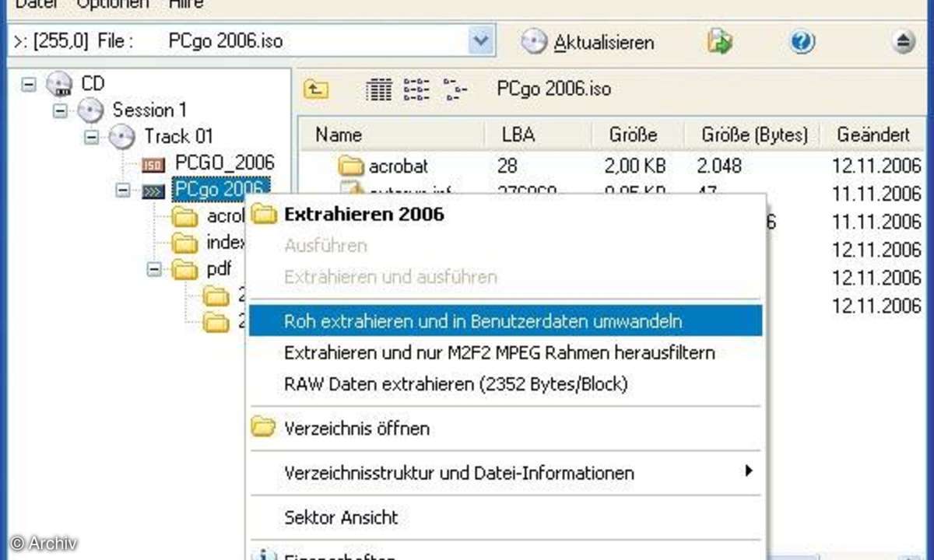Open the file selection dropdown arrow
This screenshot has width=934, height=560.
coord(483,41)
